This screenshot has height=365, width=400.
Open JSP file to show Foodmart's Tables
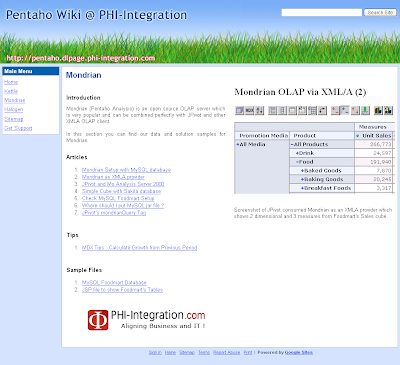122,290
